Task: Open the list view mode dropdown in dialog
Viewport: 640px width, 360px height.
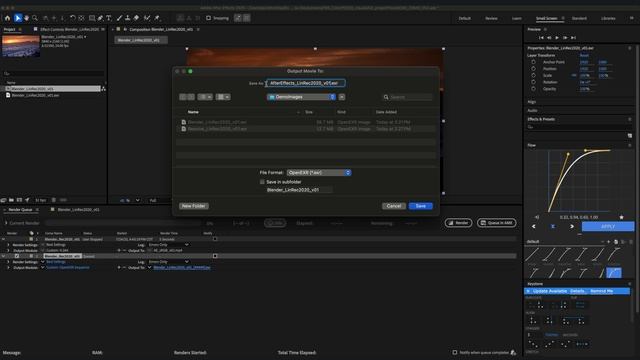Action: tap(205, 97)
